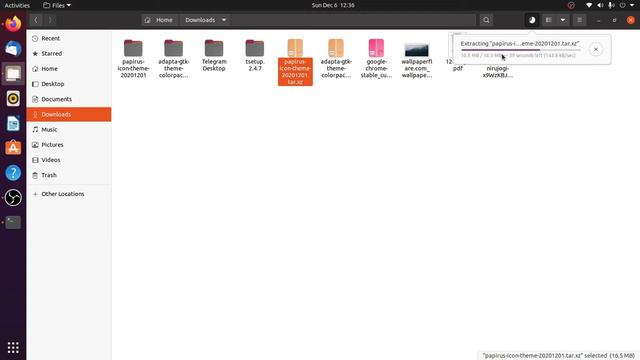Open Trash in sidebar

69,175
